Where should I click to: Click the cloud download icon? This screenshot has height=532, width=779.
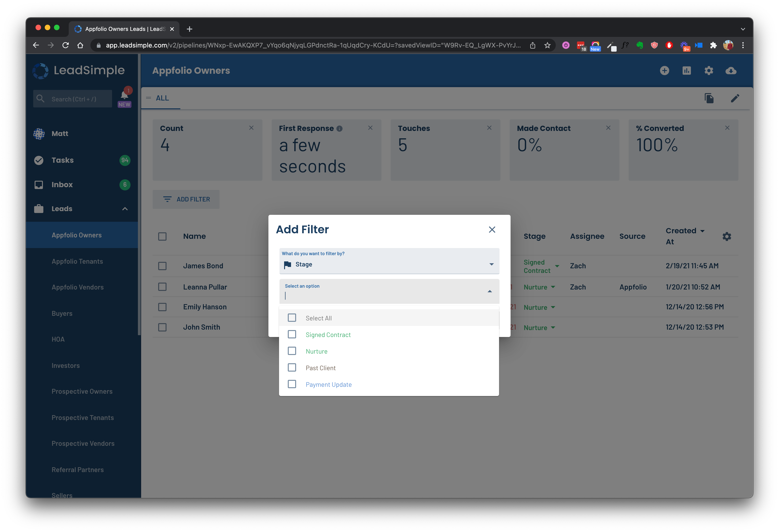[731, 71]
